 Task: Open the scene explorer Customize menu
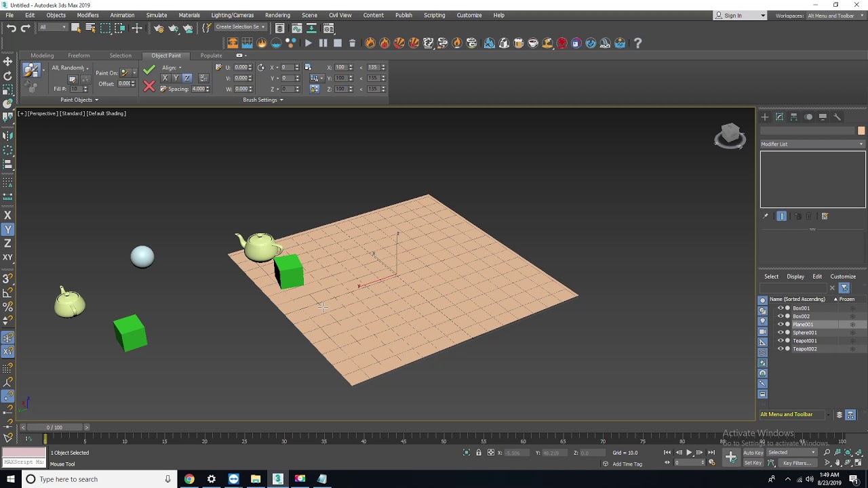(x=843, y=277)
